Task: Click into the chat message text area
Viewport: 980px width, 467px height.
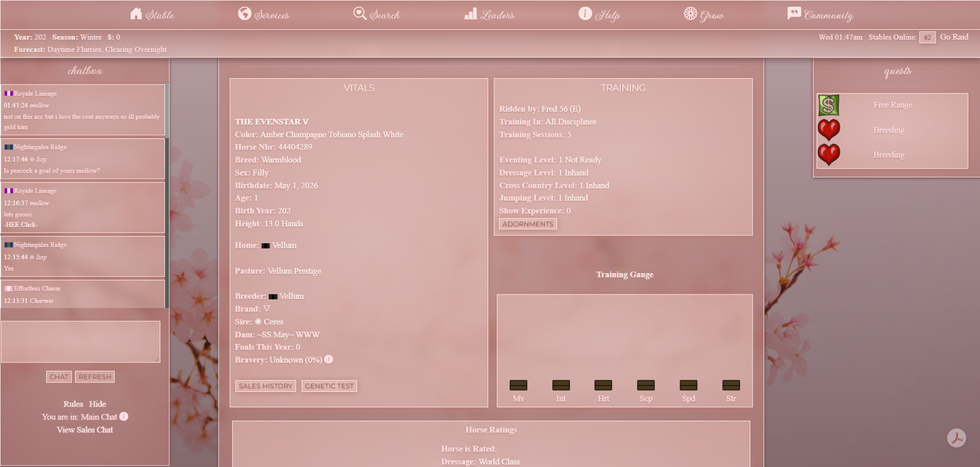Action: tap(80, 341)
